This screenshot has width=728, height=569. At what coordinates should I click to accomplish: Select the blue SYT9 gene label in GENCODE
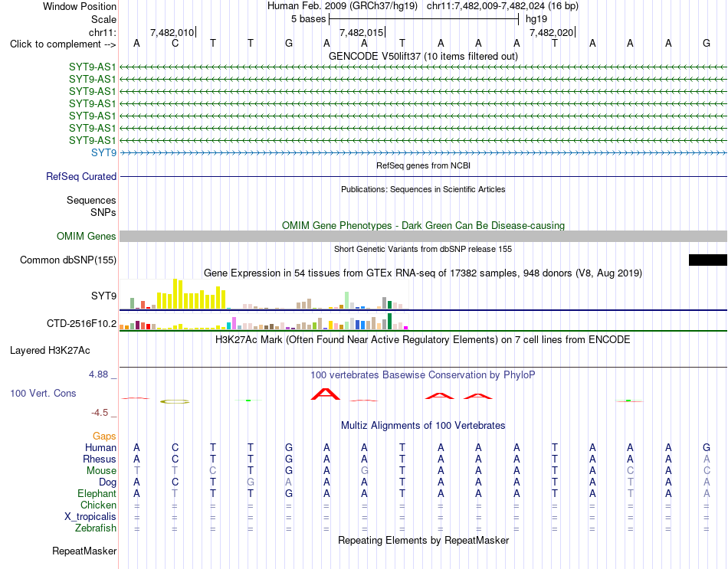(x=104, y=152)
